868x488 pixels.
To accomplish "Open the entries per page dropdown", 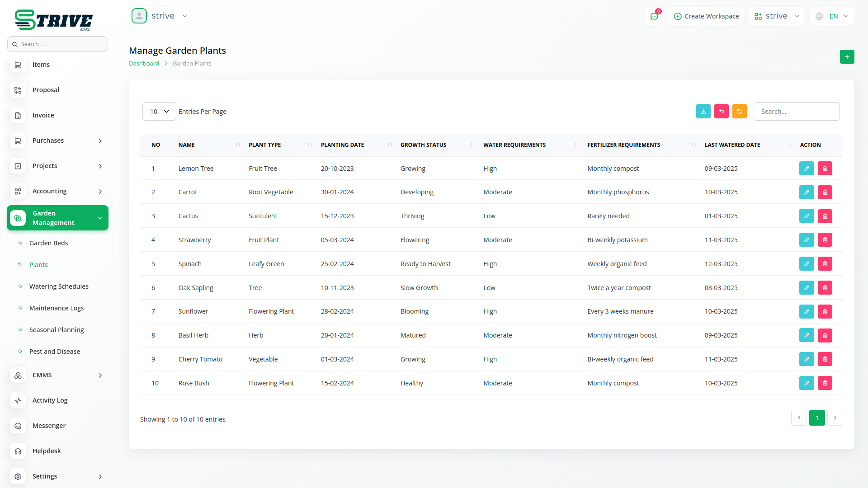I will point(159,112).
